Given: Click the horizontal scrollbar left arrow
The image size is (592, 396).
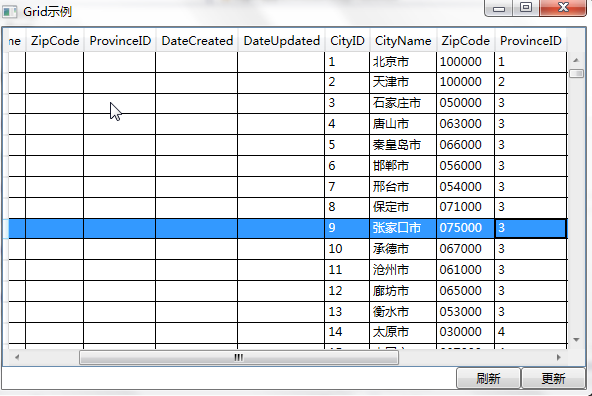Looking at the screenshot, I should point(17,357).
